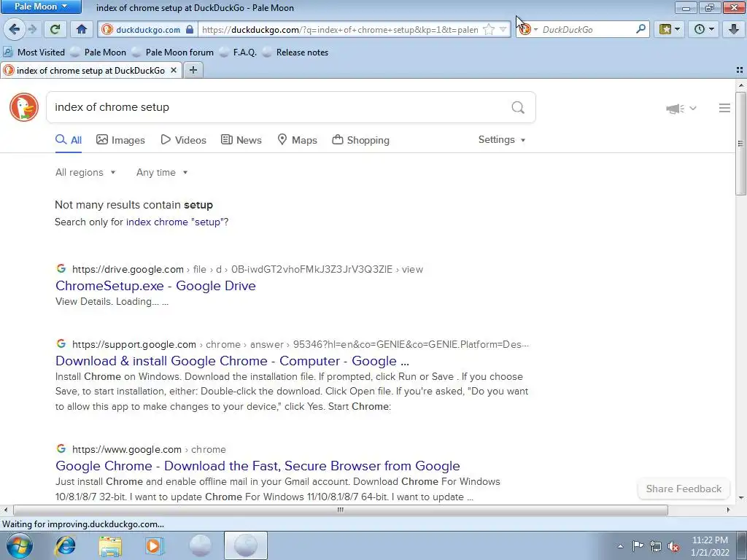747x560 pixels.
Task: Open Google Chrome Fast Secure Browser result
Action: click(x=258, y=466)
